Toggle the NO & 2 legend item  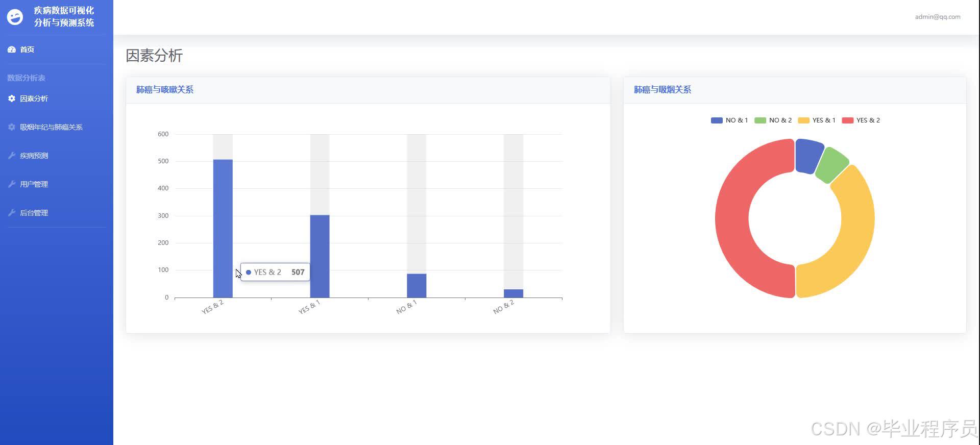(773, 120)
